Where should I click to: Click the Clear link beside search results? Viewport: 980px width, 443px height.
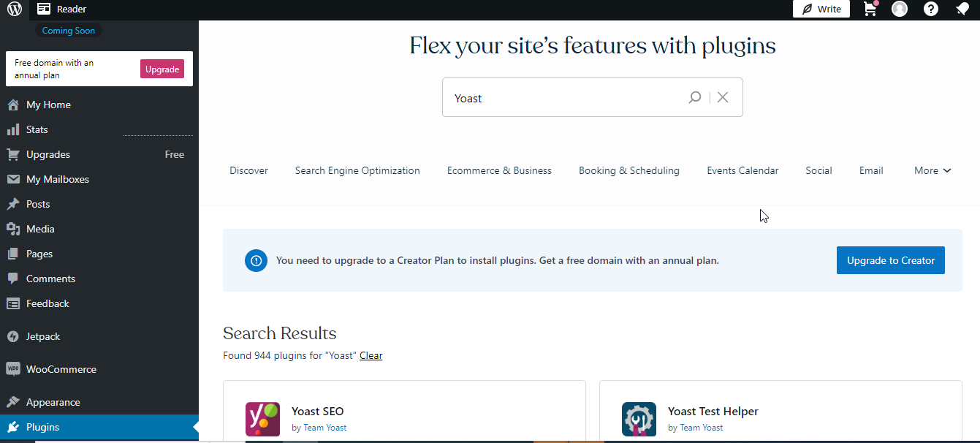coord(371,355)
